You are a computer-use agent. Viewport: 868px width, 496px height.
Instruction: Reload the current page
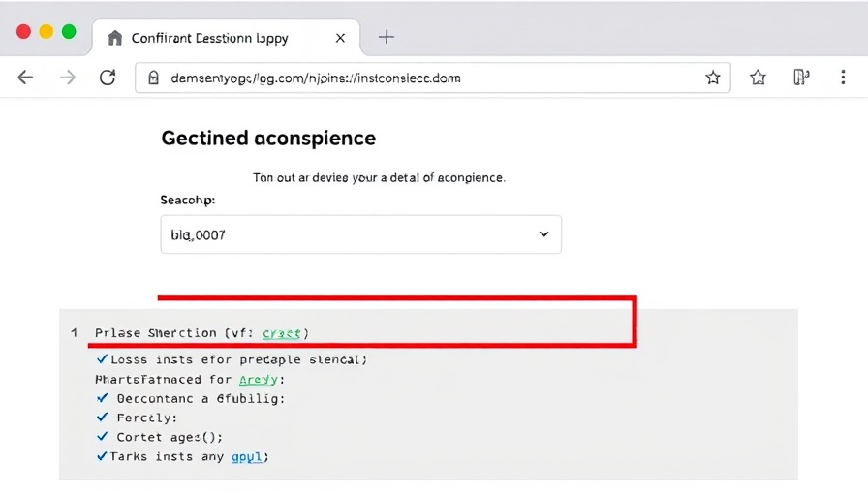[x=108, y=77]
